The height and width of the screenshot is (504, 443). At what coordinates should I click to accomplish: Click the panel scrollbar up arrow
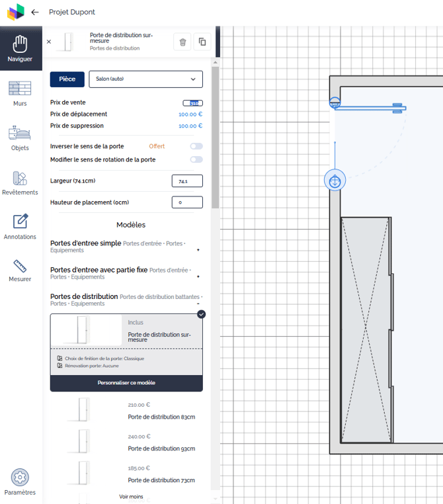click(216, 62)
